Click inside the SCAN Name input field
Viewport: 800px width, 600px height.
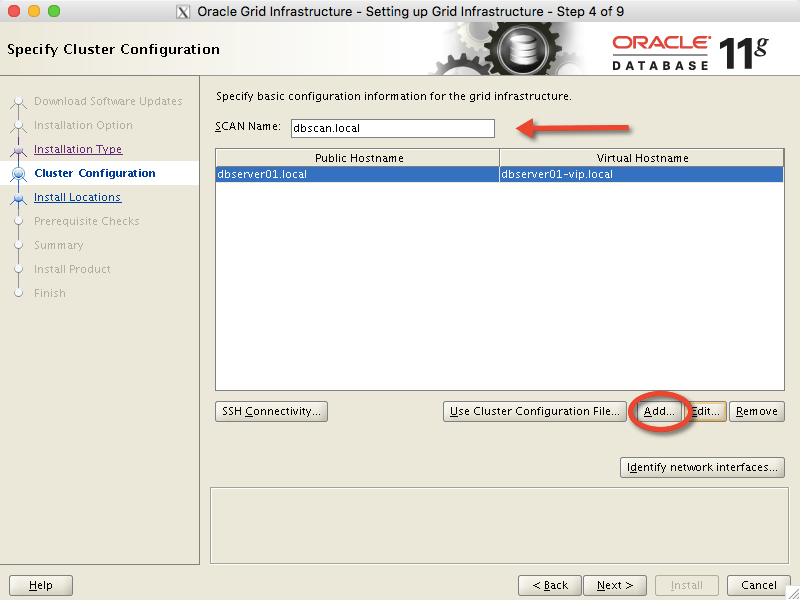click(392, 128)
